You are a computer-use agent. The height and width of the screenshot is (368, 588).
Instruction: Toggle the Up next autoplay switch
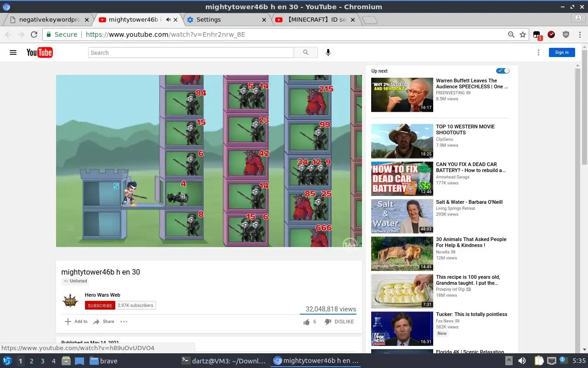[503, 71]
